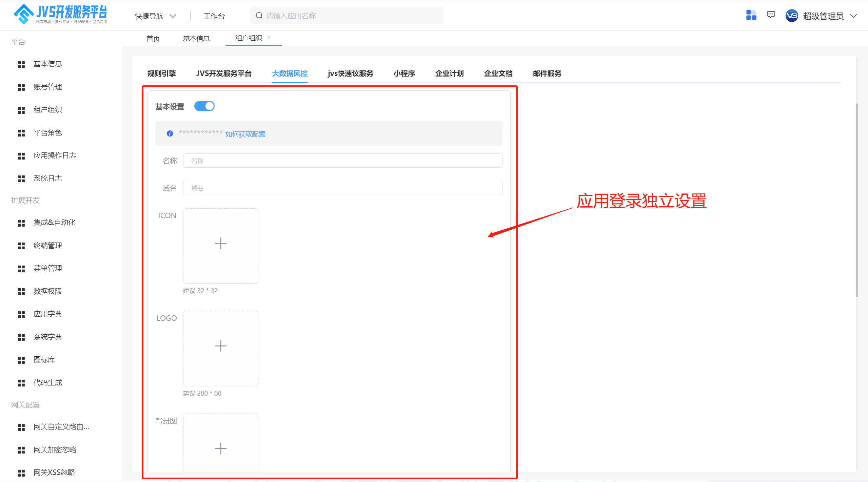Screen dimensions: 868x482
Task: Open 集成&自动化 in sidebar
Action: pos(54,223)
